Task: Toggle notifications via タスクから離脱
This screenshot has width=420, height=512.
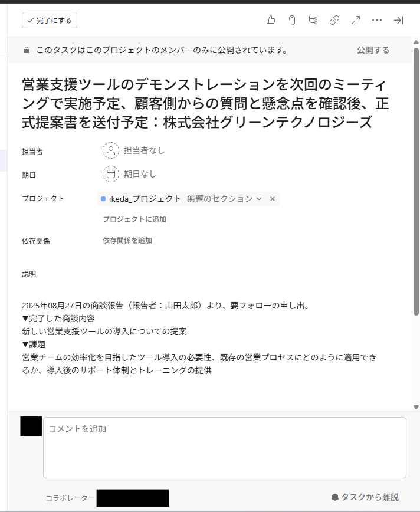Action: (x=365, y=497)
